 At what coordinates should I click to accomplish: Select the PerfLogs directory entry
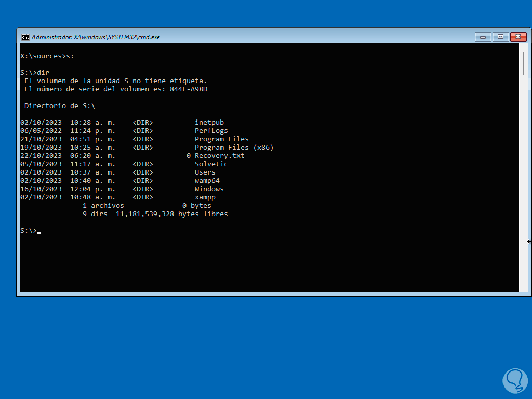click(211, 130)
